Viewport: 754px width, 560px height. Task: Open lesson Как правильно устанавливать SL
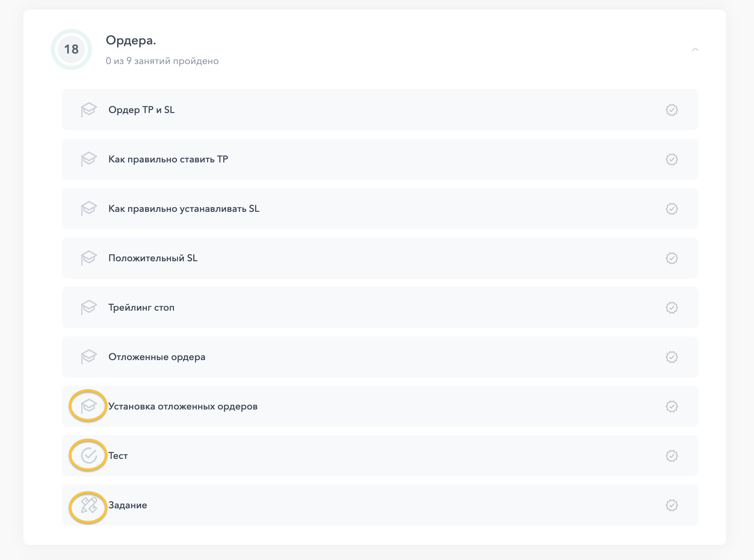pos(183,209)
